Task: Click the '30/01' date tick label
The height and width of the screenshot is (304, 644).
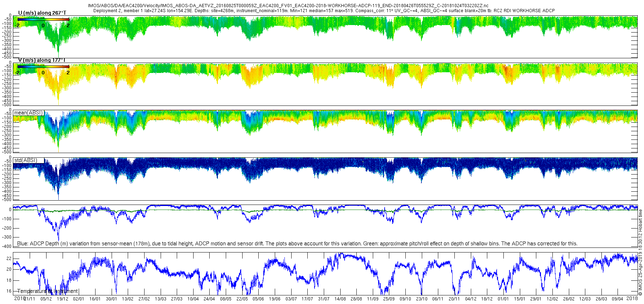Action: point(112,299)
